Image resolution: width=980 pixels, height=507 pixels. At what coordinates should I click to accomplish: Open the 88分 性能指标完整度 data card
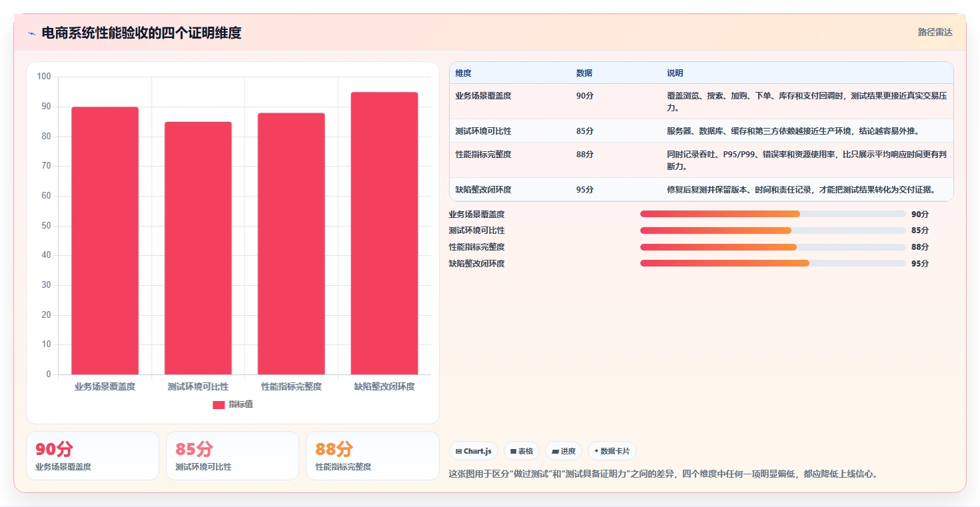click(372, 456)
